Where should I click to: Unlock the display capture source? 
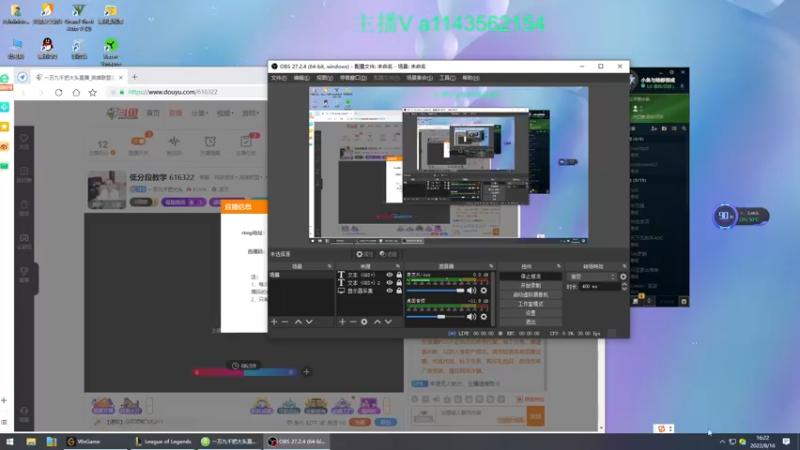click(399, 291)
